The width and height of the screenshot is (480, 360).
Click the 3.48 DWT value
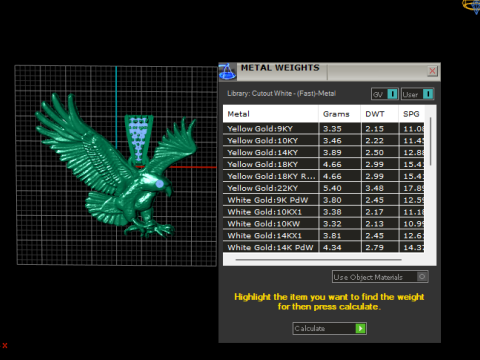pyautogui.click(x=374, y=188)
